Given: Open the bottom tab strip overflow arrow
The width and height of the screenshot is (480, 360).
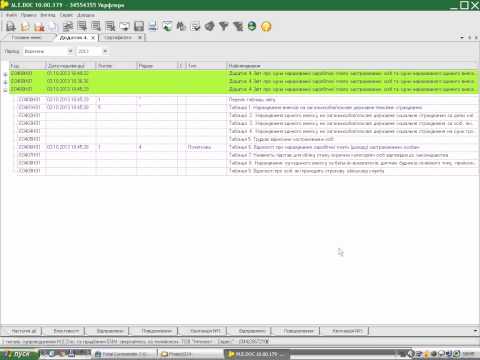Looking at the screenshot, I should tap(475, 331).
